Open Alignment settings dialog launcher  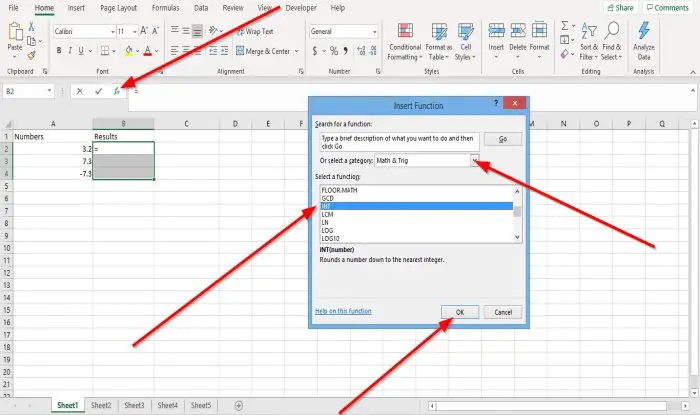tap(301, 71)
